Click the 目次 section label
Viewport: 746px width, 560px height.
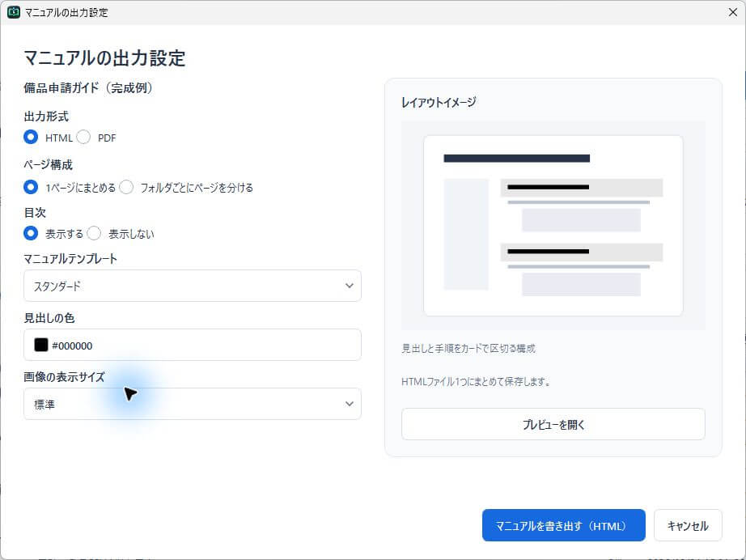(35, 212)
